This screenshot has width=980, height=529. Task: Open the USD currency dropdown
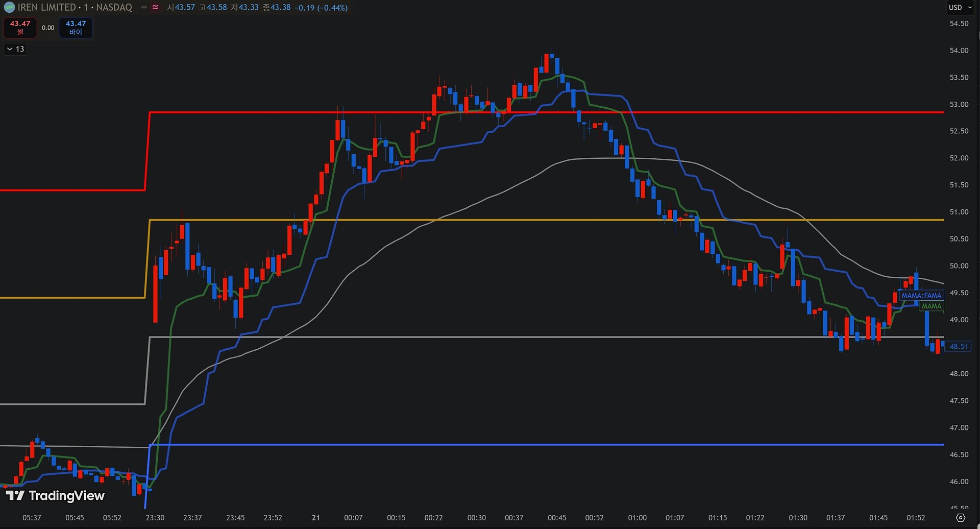coord(960,8)
